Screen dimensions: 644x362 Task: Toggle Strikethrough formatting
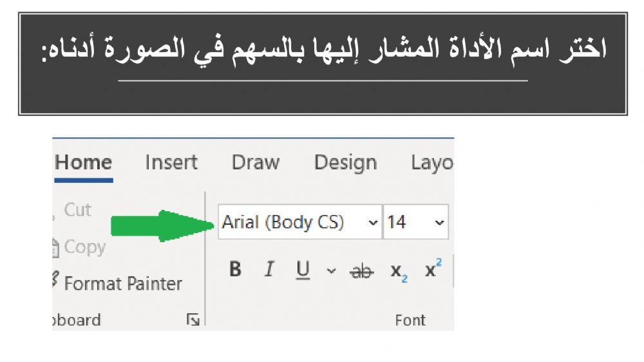(361, 271)
